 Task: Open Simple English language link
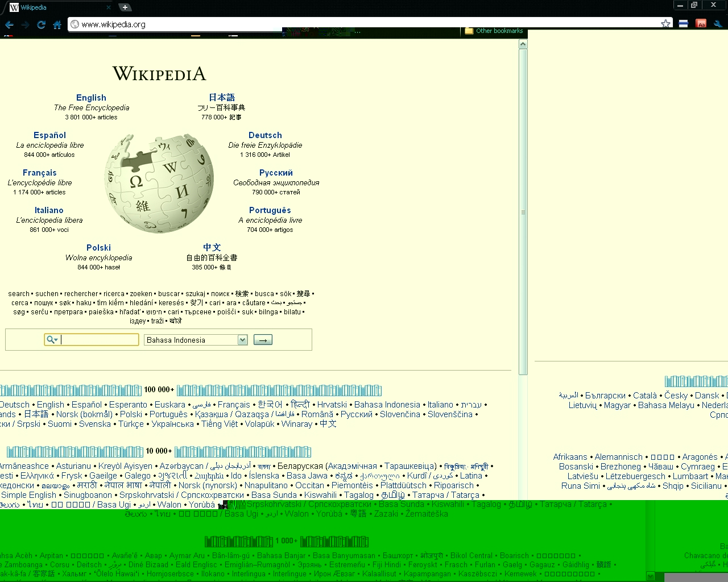tap(28, 495)
